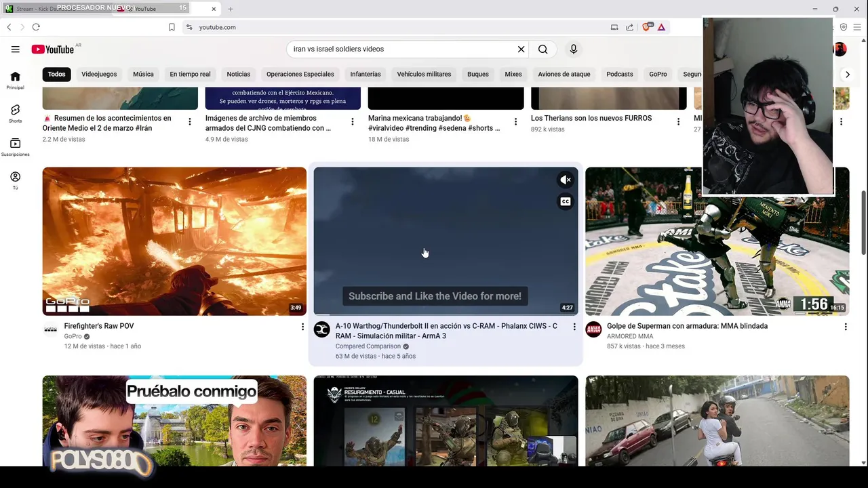The image size is (868, 488).
Task: Close the YouTube browser tab
Action: click(214, 9)
